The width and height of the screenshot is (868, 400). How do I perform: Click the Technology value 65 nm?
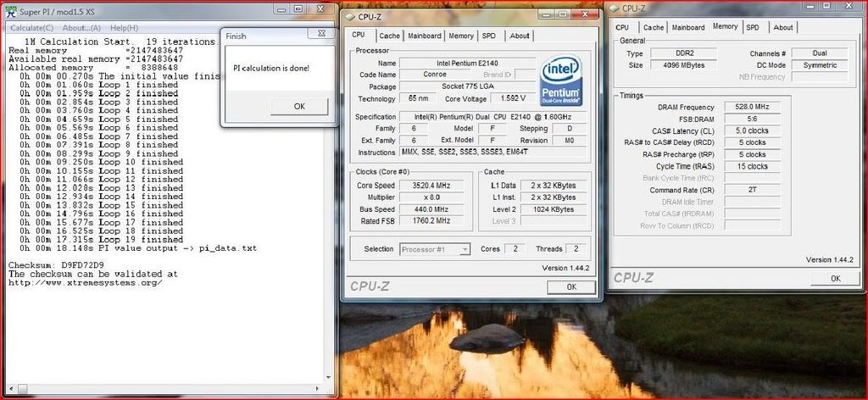[x=419, y=98]
